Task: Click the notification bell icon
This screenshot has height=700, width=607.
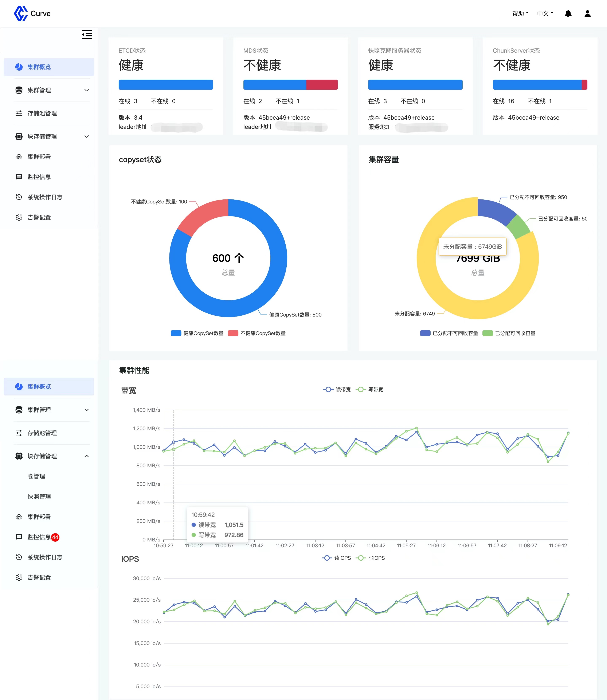Action: [x=568, y=13]
